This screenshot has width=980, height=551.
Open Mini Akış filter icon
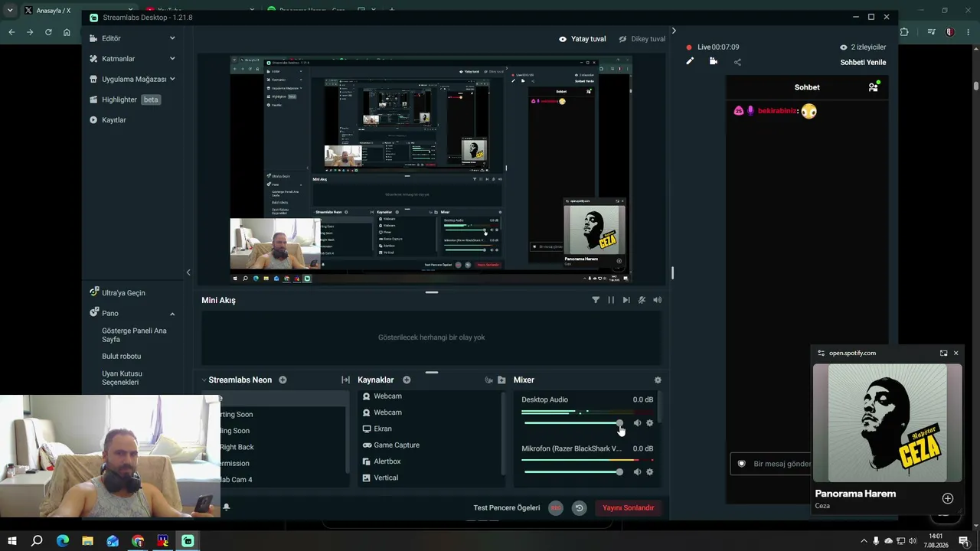click(596, 300)
